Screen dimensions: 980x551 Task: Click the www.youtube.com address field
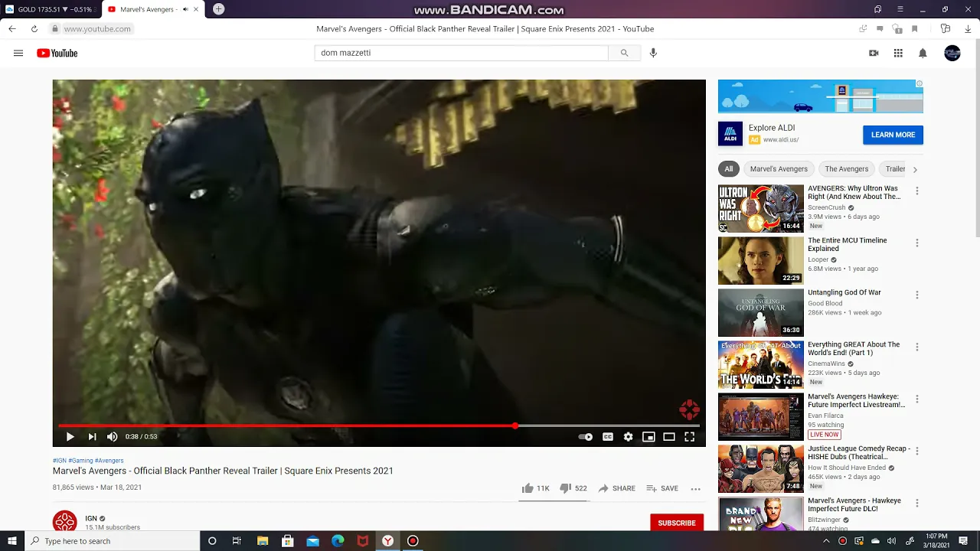97,28
